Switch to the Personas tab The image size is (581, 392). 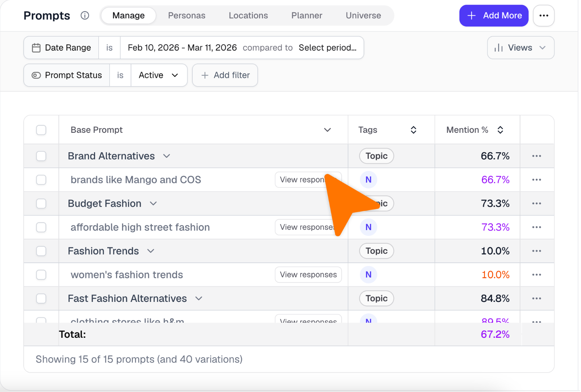point(186,15)
